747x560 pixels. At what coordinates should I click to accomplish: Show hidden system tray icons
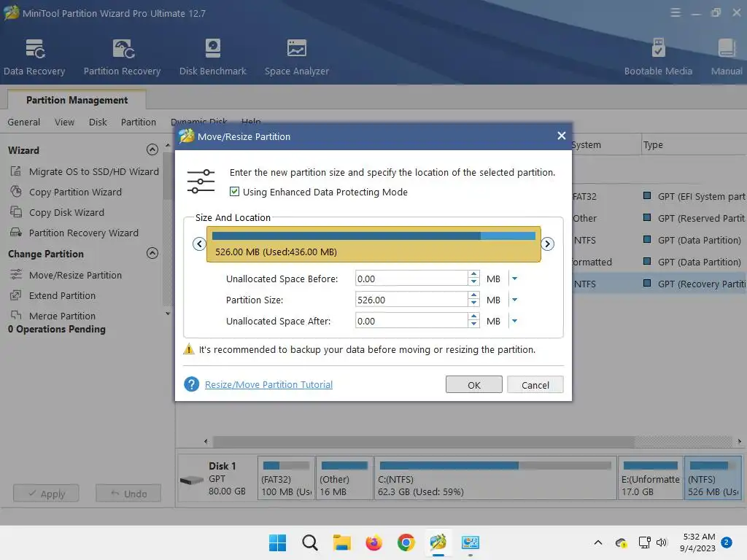[x=598, y=542]
